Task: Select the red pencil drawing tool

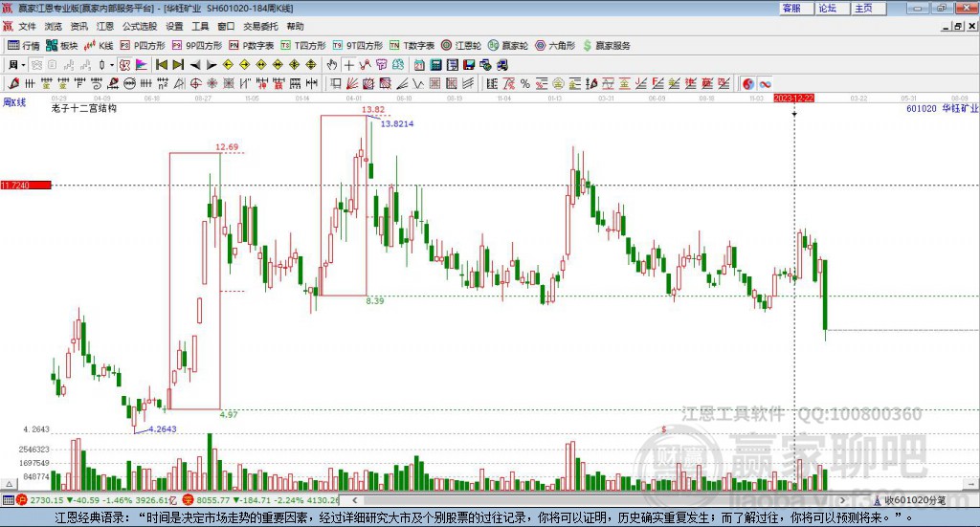Action: (x=13, y=83)
